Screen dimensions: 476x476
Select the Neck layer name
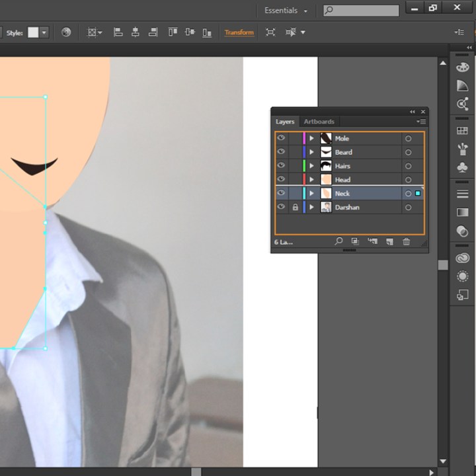(342, 194)
